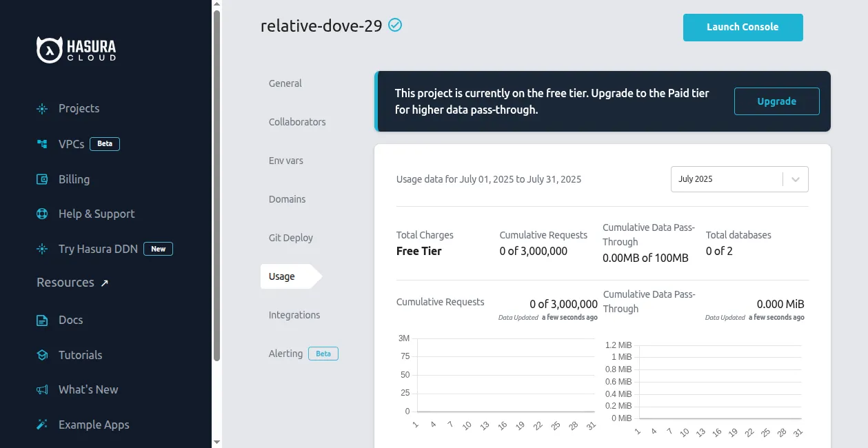
Task: Click the external arrow next to Resources
Action: tap(105, 283)
